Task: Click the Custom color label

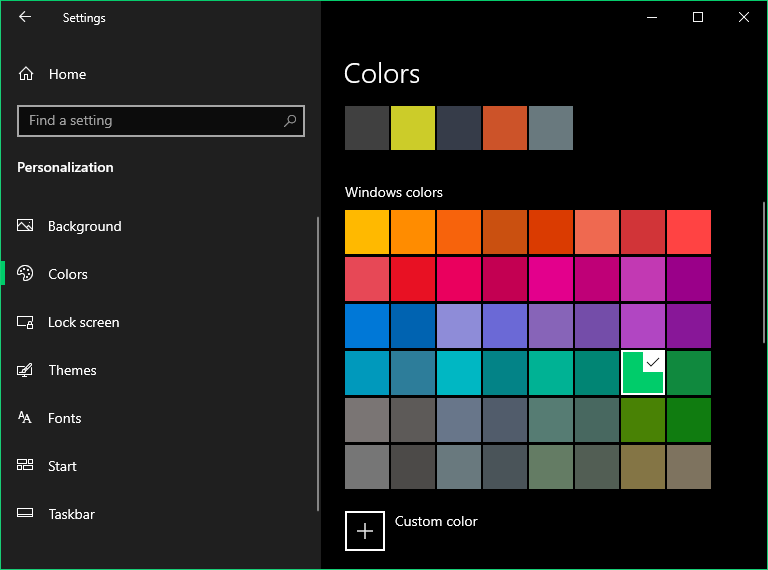Action: coord(436,521)
